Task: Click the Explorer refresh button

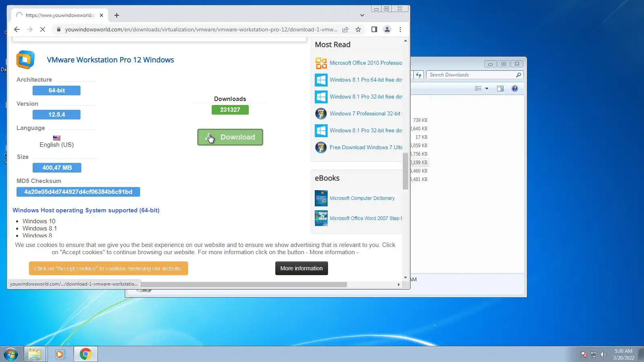Action: [x=419, y=75]
